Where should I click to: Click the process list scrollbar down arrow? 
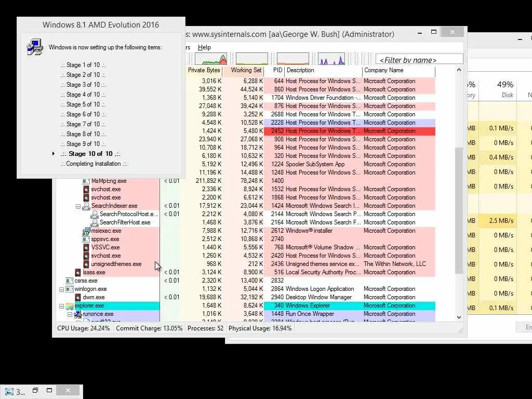(x=459, y=317)
